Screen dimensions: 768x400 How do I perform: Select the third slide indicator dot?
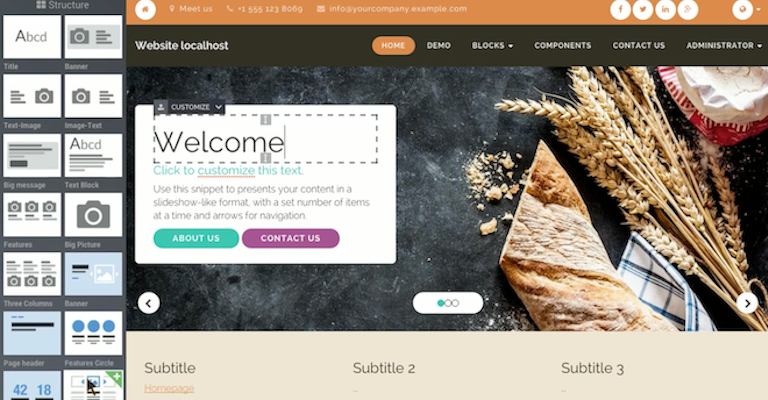[x=455, y=303]
